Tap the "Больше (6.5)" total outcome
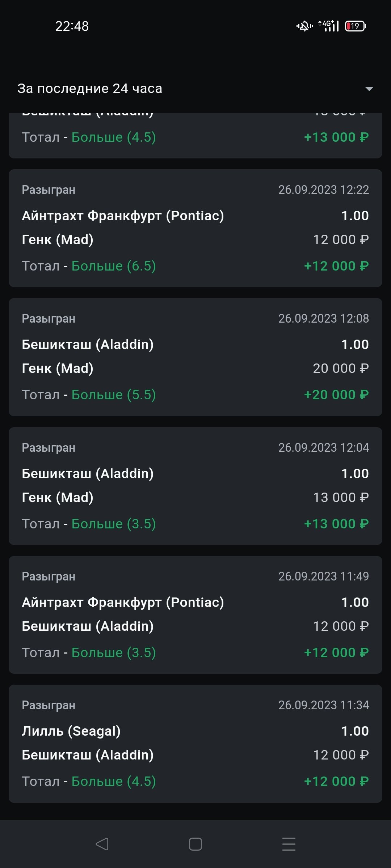This screenshot has height=868, width=391. (114, 266)
